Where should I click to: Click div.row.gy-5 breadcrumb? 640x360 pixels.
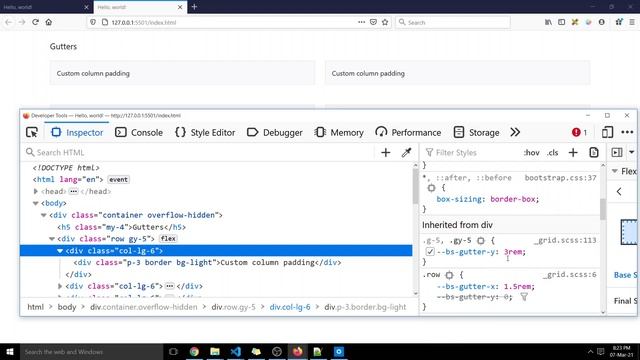click(x=233, y=307)
